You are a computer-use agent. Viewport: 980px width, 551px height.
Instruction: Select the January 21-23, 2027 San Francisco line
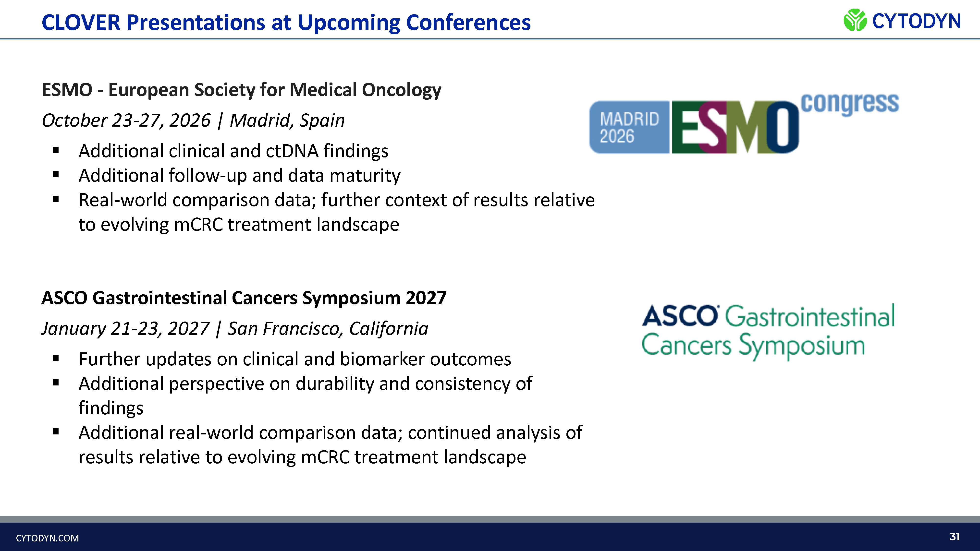[235, 329]
